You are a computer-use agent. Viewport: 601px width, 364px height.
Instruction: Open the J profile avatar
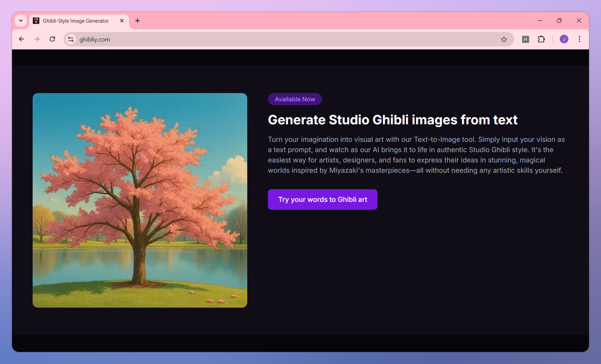(564, 39)
